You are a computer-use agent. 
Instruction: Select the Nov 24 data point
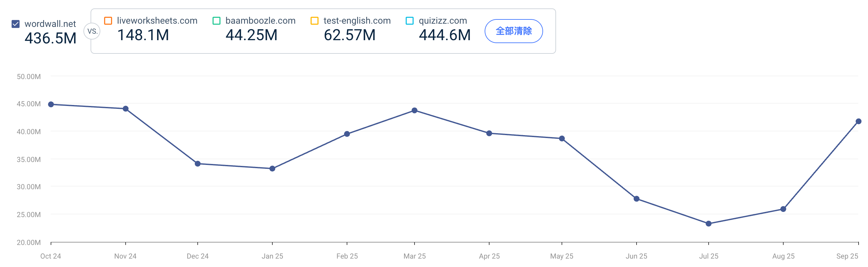126,109
